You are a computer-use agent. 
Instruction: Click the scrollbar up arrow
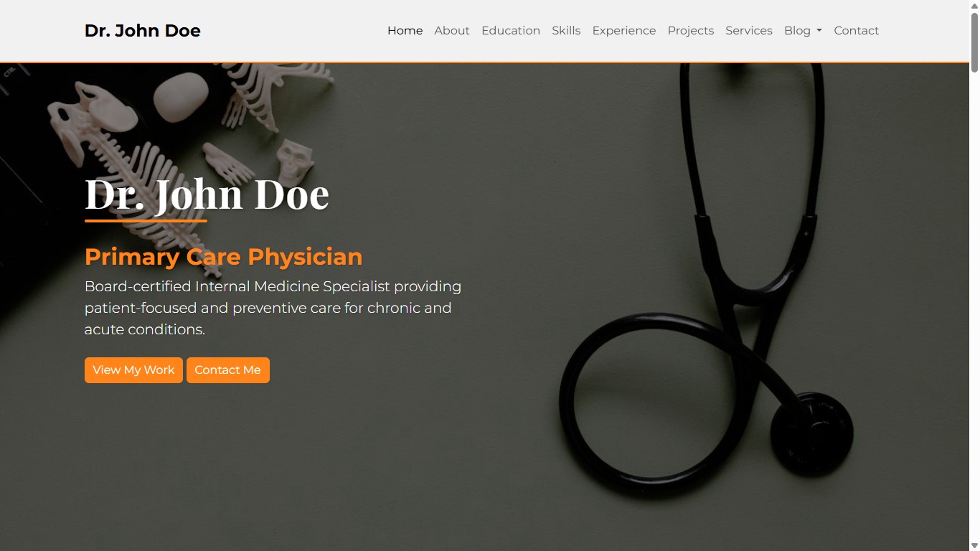[974, 6]
